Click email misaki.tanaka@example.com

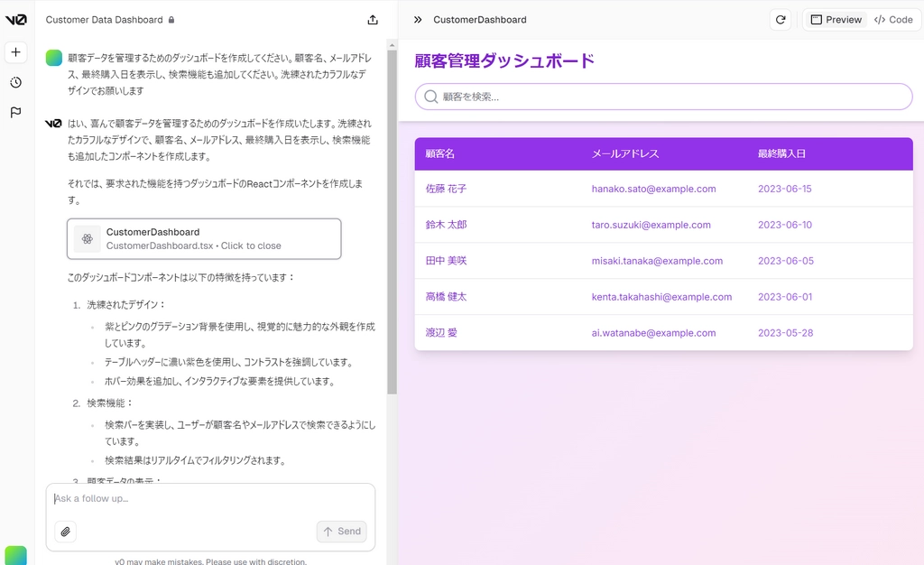coord(657,261)
